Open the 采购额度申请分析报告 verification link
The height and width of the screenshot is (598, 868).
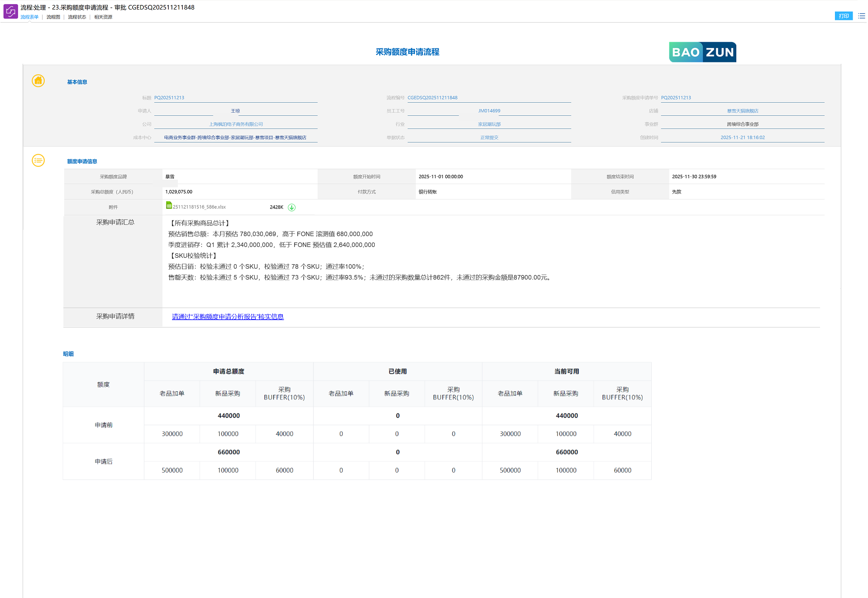pyautogui.click(x=228, y=317)
